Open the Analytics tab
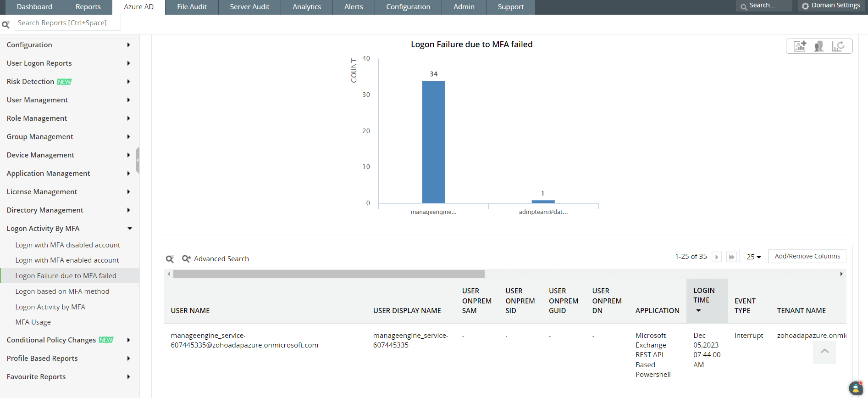Screen dimensions: 868x398 (x=306, y=7)
